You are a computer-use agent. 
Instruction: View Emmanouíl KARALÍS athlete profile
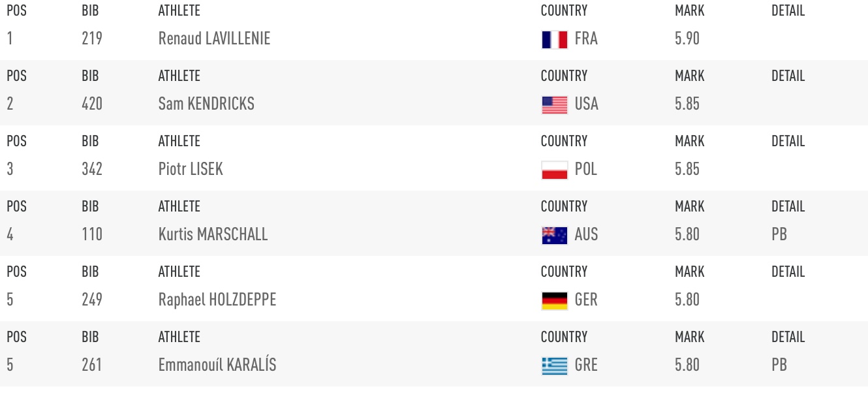(217, 365)
